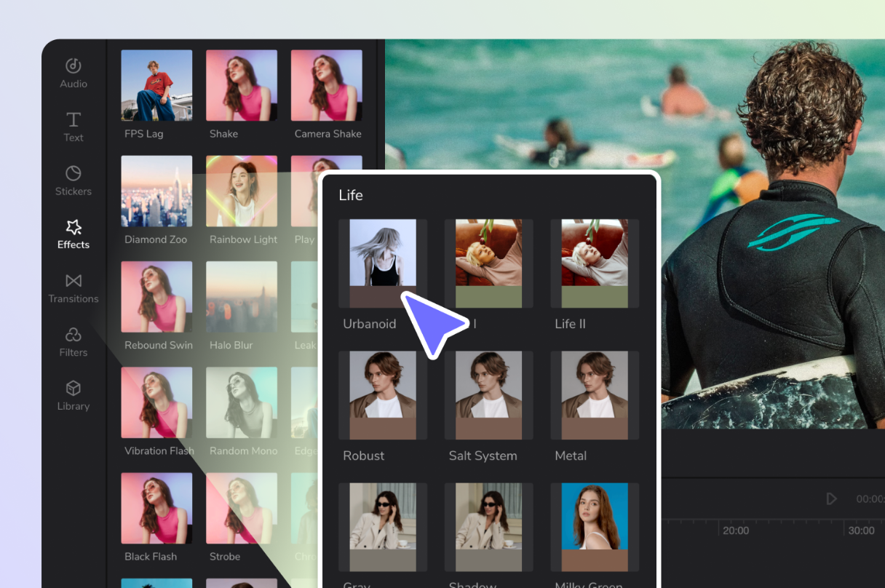Switch to the Effects panel
The height and width of the screenshot is (588, 885).
[74, 234]
